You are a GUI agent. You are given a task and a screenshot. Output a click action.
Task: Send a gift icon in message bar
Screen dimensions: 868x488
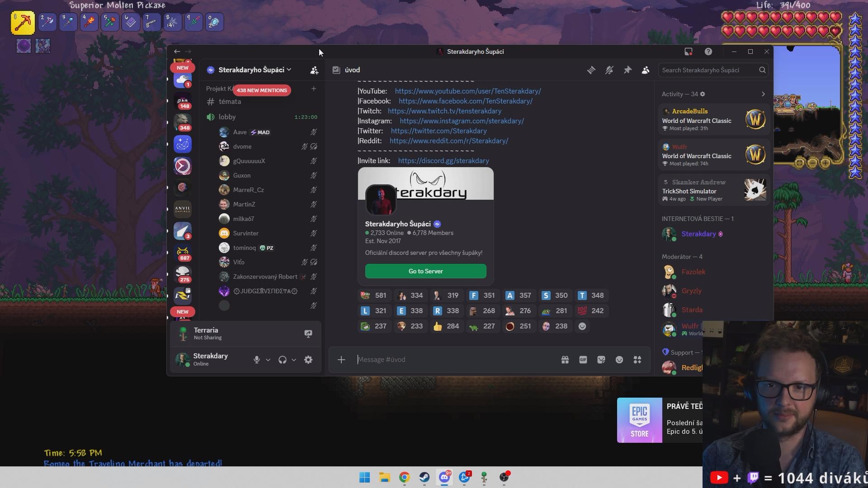565,360
